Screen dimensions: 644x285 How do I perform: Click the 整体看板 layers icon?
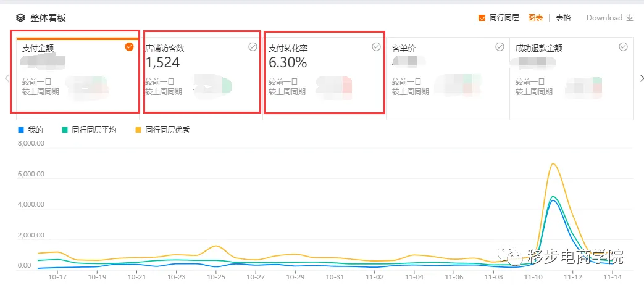pos(20,18)
